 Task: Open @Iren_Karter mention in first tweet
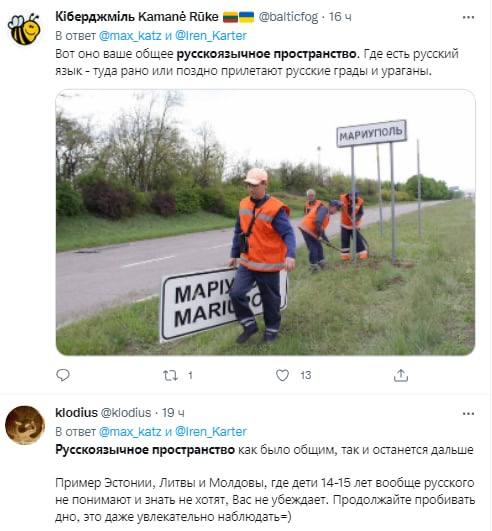211,36
